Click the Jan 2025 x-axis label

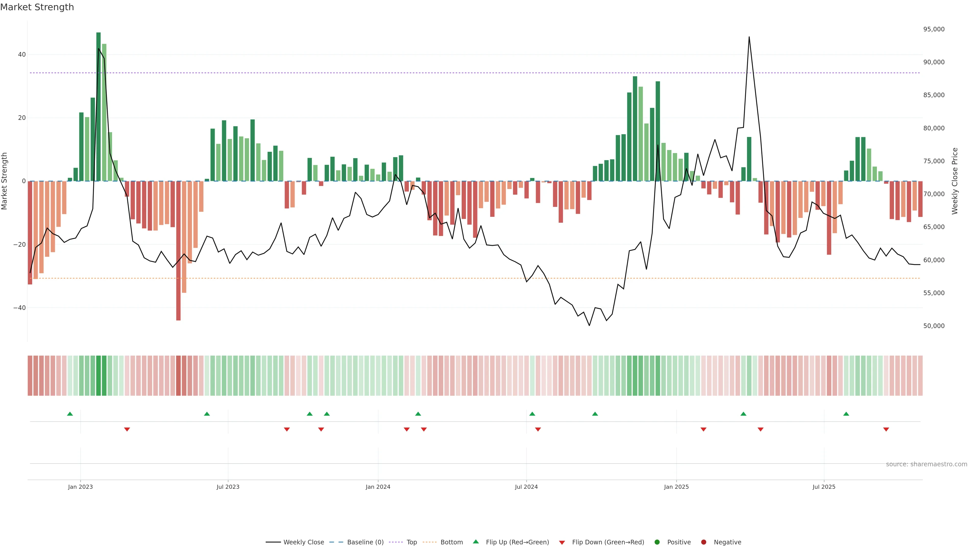tap(676, 487)
